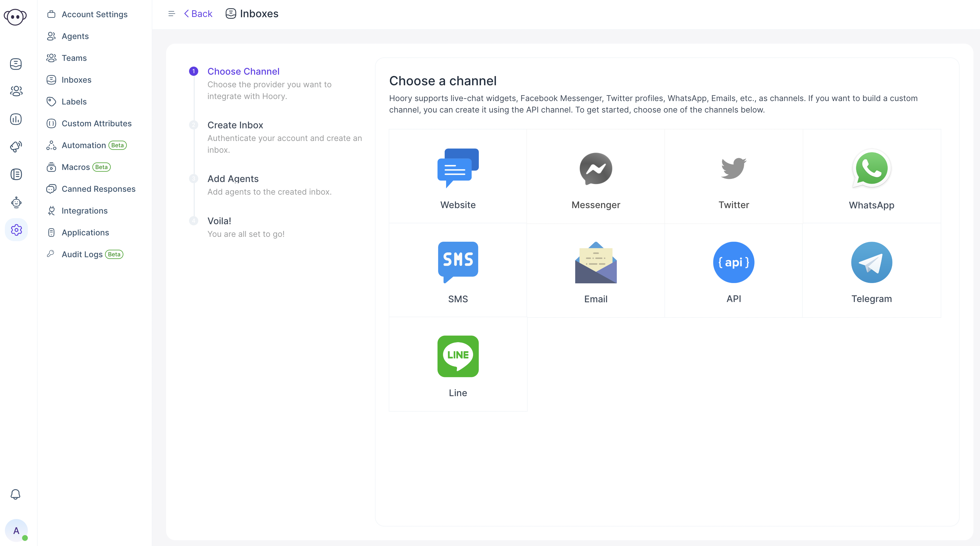Viewport: 980px width, 546px height.
Task: Select the Messenger channel icon
Action: pos(596,169)
